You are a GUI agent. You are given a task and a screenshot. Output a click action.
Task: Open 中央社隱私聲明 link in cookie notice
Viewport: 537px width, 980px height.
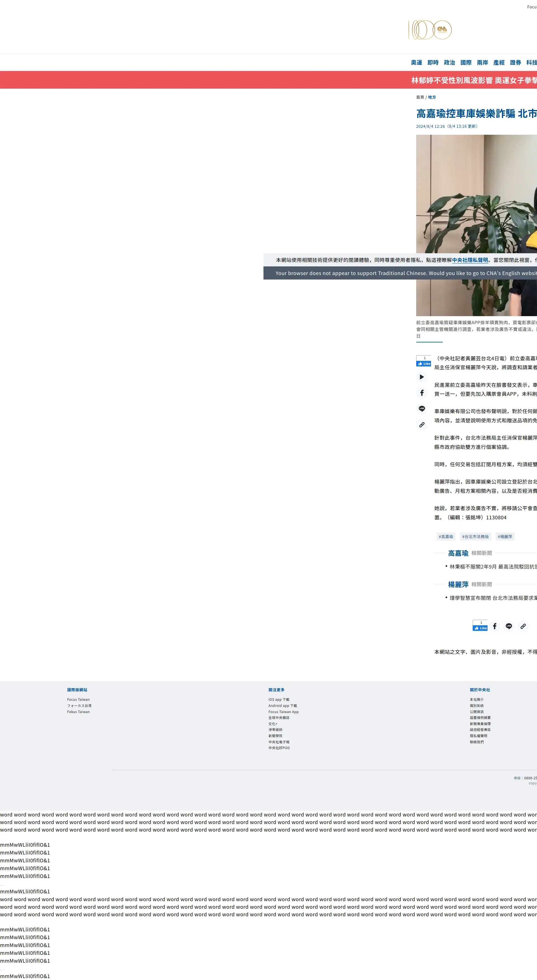[470, 260]
